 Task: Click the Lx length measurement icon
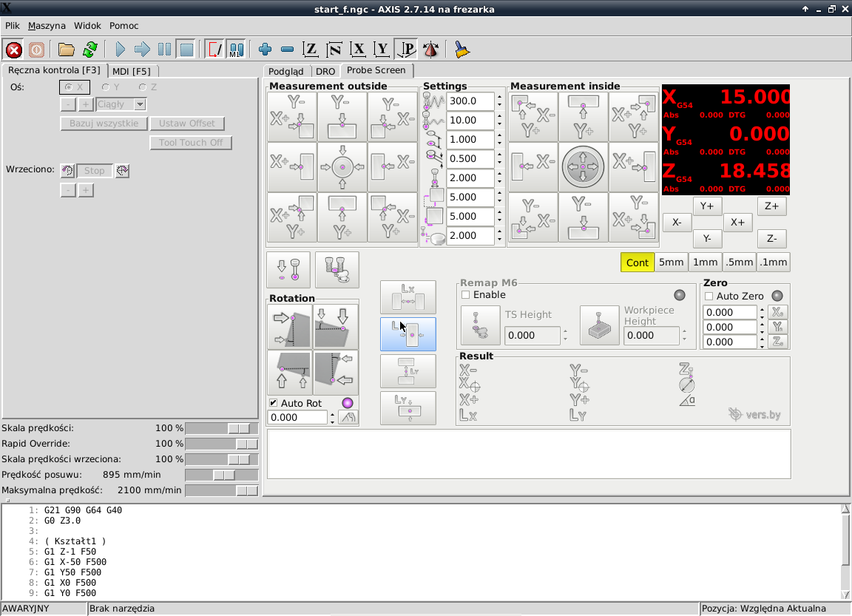408,297
